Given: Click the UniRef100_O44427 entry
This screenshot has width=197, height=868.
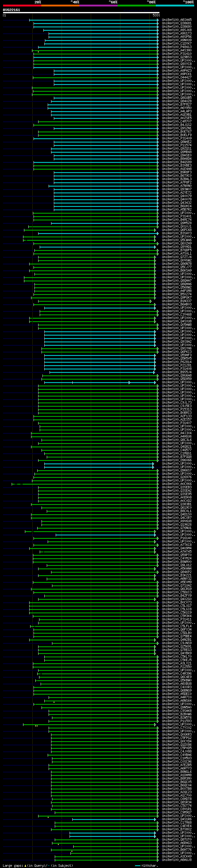Looking at the screenshot, I should point(177,78).
